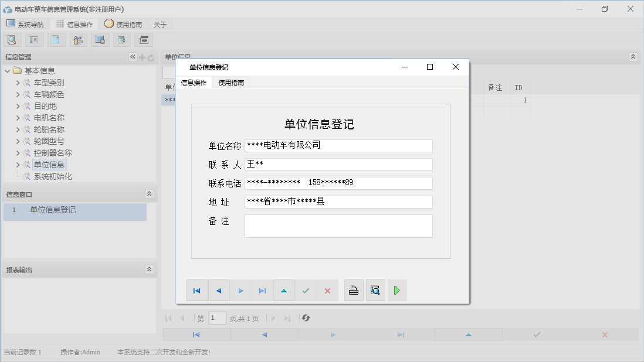Click the 单位名称 input field

point(338,145)
